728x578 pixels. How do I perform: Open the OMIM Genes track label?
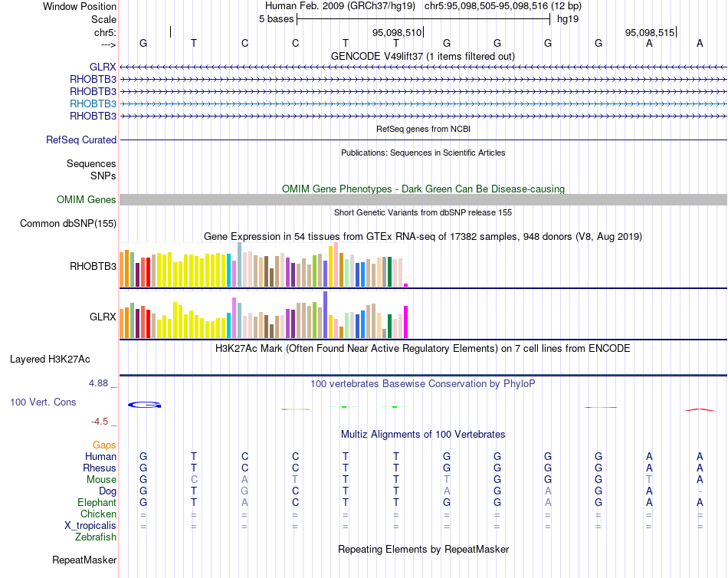point(87,199)
